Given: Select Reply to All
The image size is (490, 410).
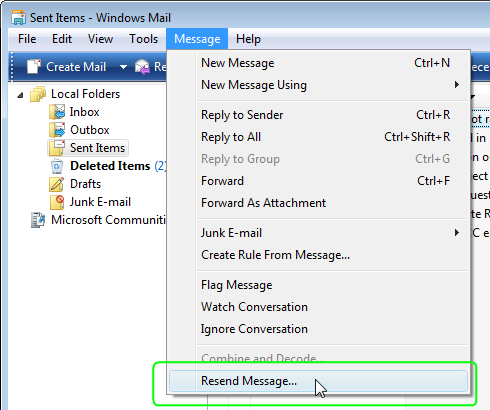Looking at the screenshot, I should coord(318,137).
